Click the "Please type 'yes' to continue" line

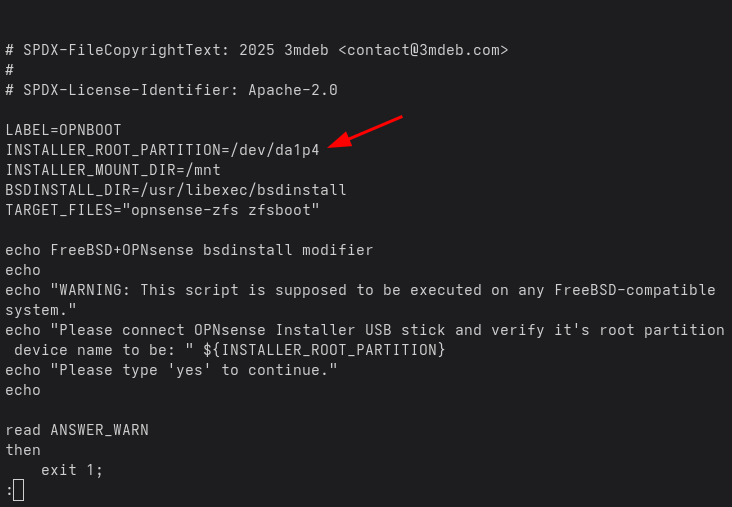171,370
